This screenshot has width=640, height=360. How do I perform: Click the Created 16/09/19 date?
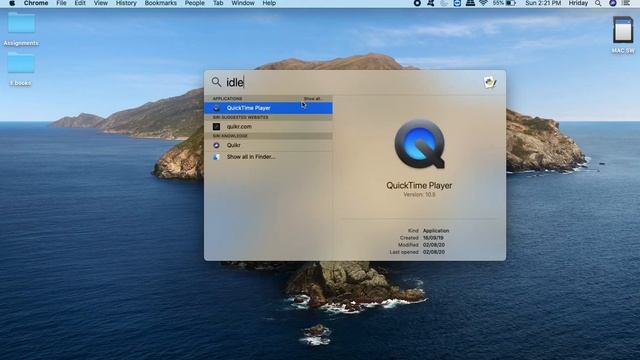tap(433, 238)
